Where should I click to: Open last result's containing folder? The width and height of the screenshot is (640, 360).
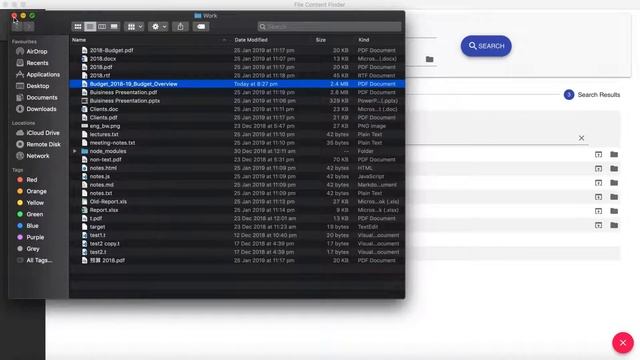coord(614,225)
